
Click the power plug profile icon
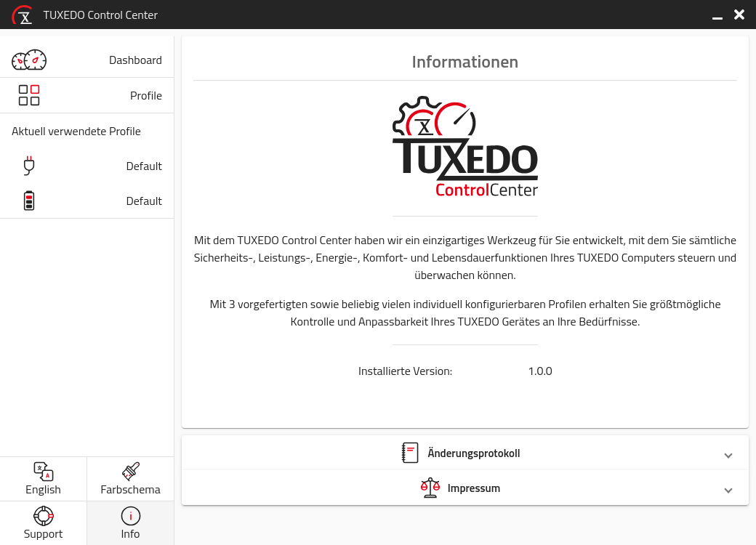coord(29,166)
